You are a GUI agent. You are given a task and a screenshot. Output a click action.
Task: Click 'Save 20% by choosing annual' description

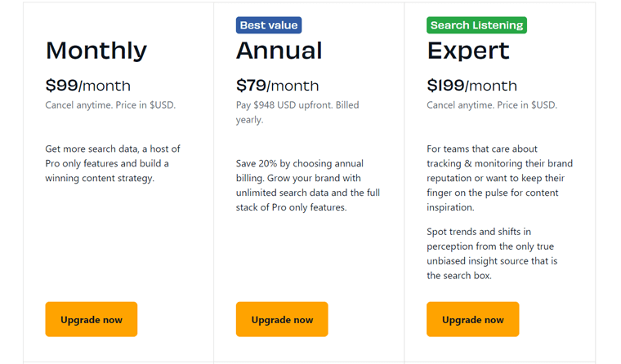click(x=308, y=185)
